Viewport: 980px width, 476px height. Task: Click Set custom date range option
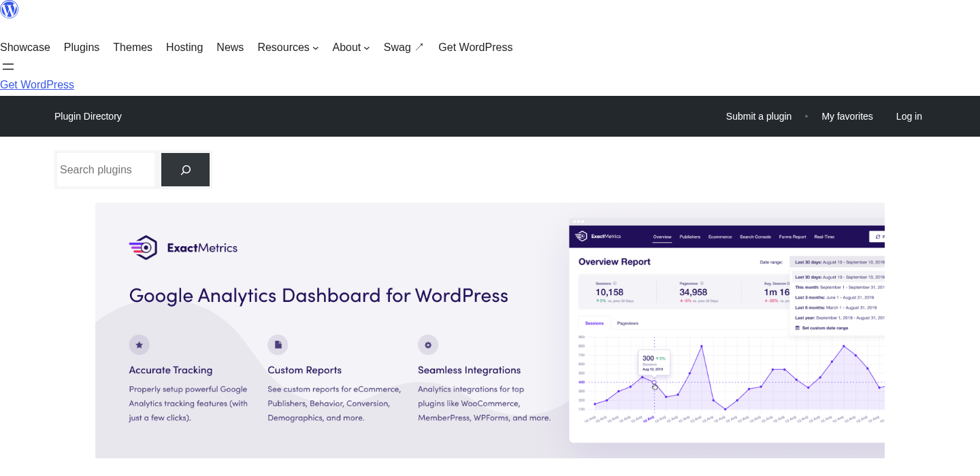[x=822, y=328]
